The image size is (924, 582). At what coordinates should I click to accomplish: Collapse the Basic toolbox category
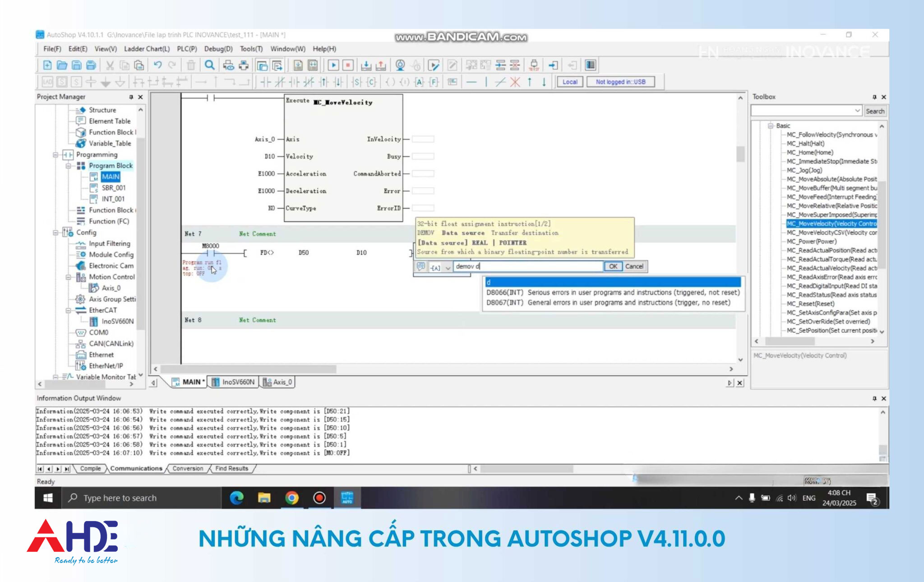point(771,126)
